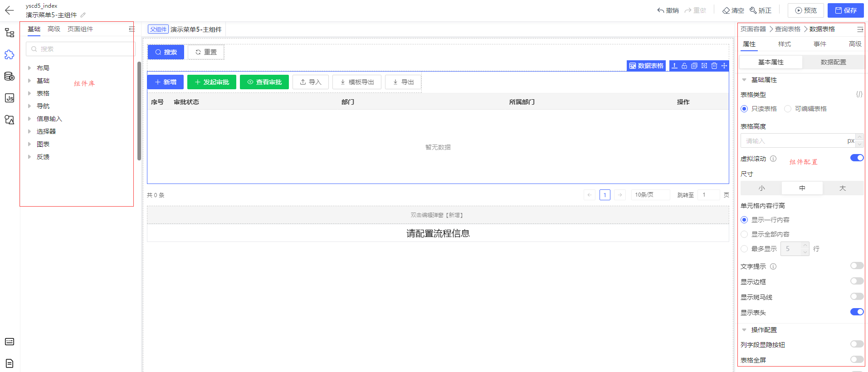
Task: Click the back arrow icon
Action: 9,10
